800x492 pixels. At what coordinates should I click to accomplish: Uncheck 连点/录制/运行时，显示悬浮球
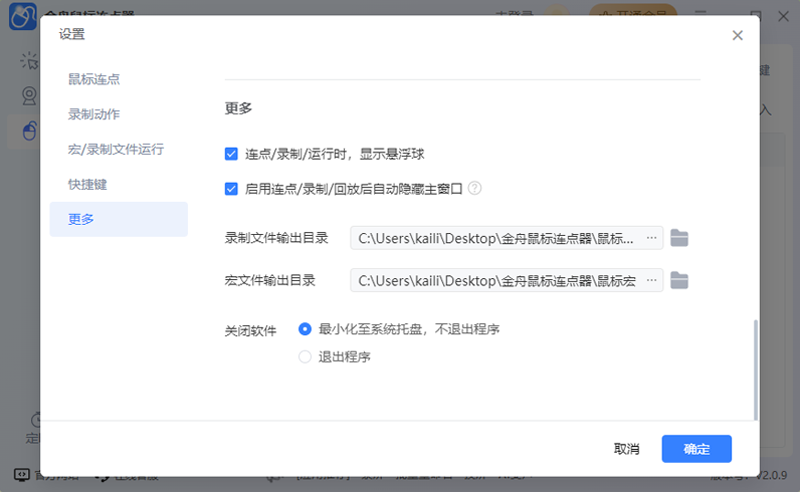(x=231, y=154)
